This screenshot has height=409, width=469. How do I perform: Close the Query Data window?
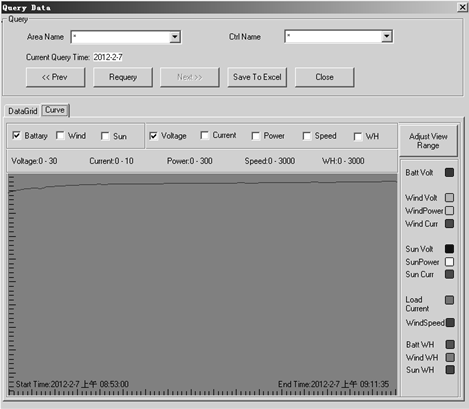coord(462,7)
